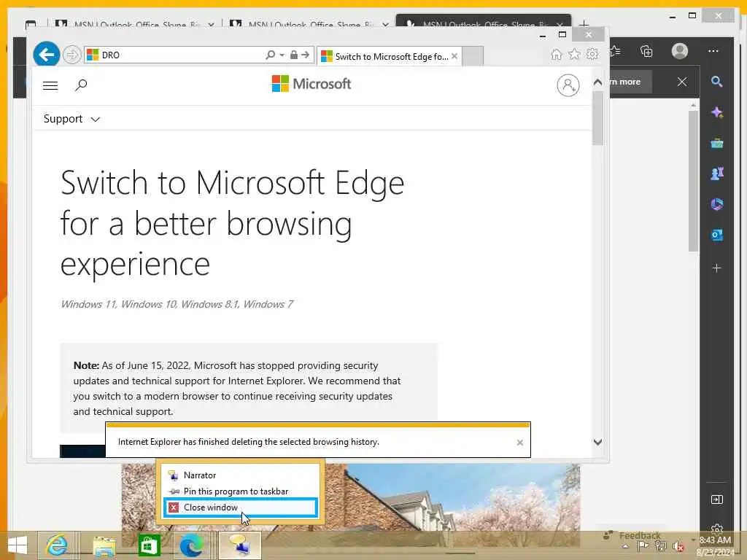Open Microsoft 365 icon in Edge sidebar
This screenshot has width=747, height=560.
pyautogui.click(x=716, y=204)
